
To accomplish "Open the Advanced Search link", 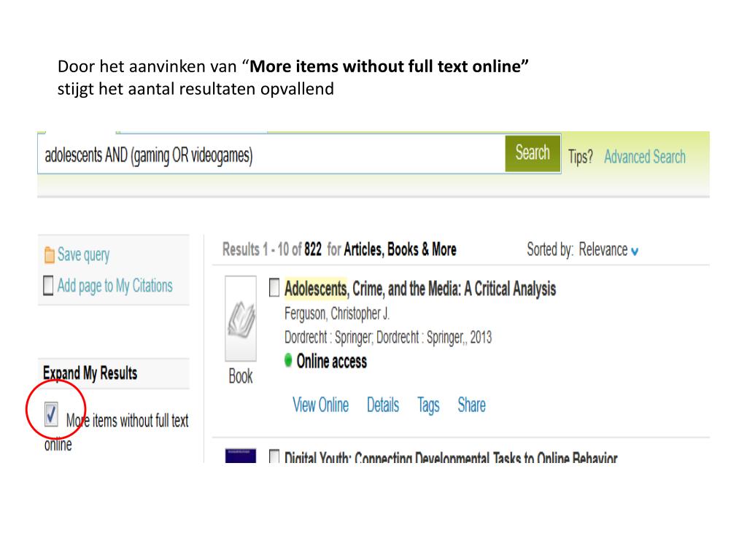I will [645, 156].
